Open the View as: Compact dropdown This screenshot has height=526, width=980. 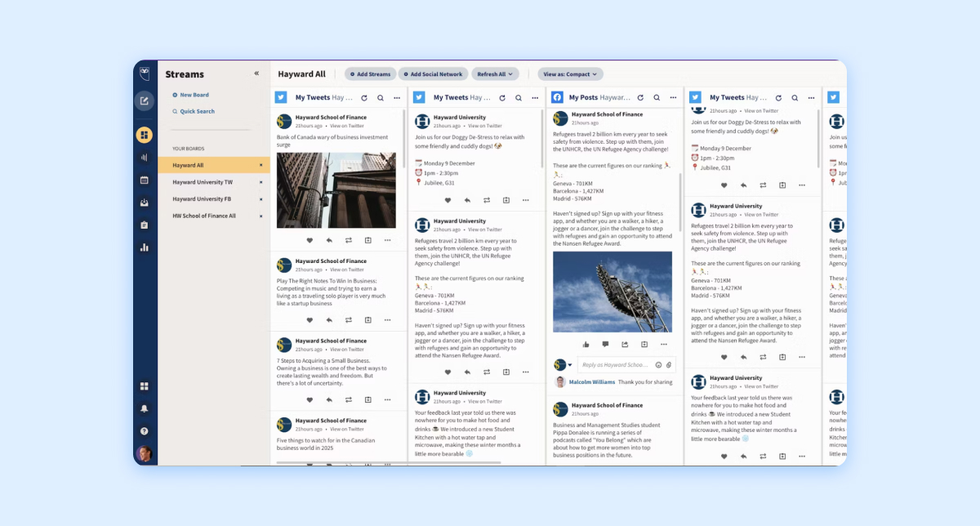point(570,74)
